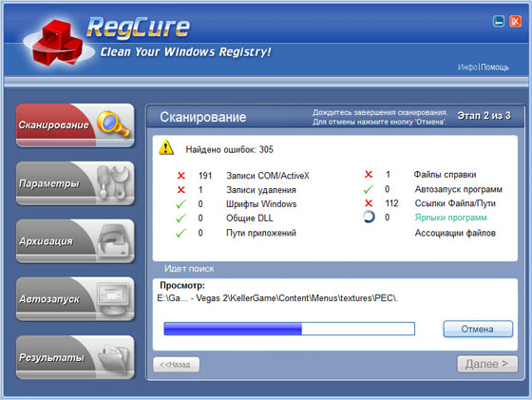Select the Файлы справки entry
This screenshot has width=532, height=400.
click(445, 175)
